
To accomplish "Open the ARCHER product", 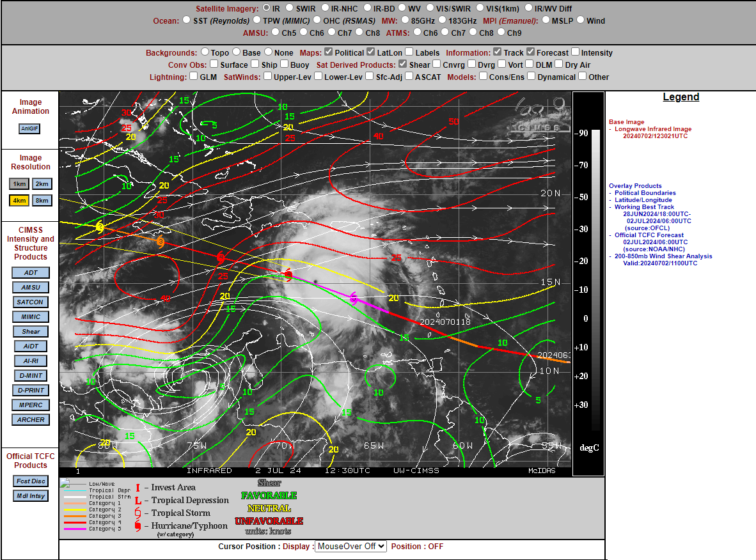I will pos(30,420).
